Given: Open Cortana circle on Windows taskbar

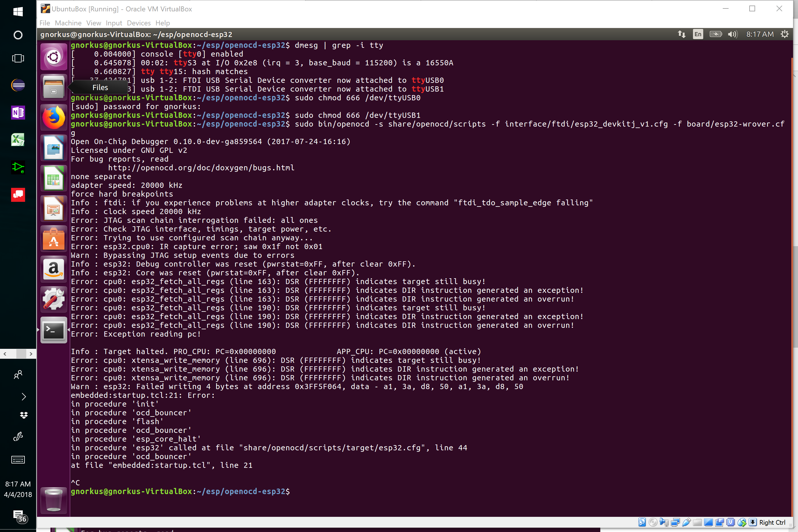Looking at the screenshot, I should (x=18, y=35).
